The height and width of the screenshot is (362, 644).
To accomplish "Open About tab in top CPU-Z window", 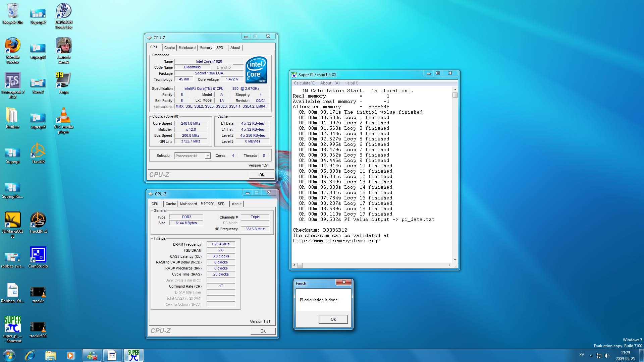I will coord(235,48).
